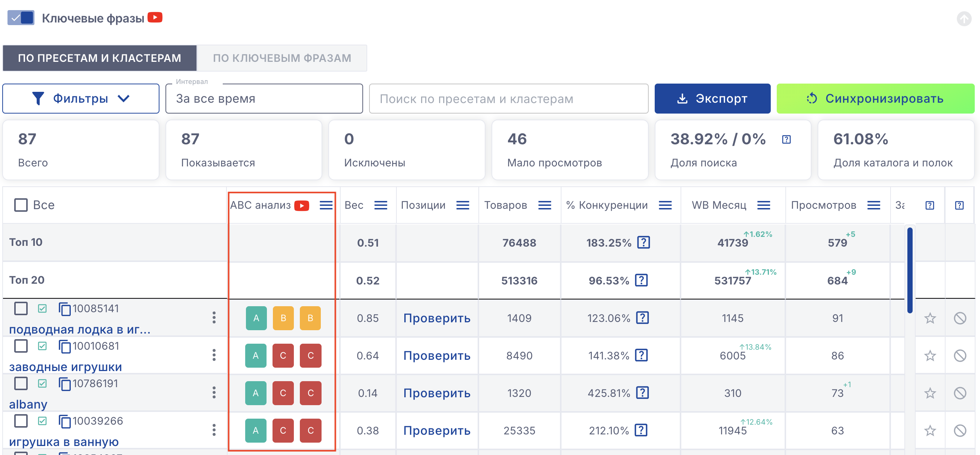Image resolution: width=980 pixels, height=455 pixels.
Task: Select По пресетам и кластерам tab
Action: 100,58
